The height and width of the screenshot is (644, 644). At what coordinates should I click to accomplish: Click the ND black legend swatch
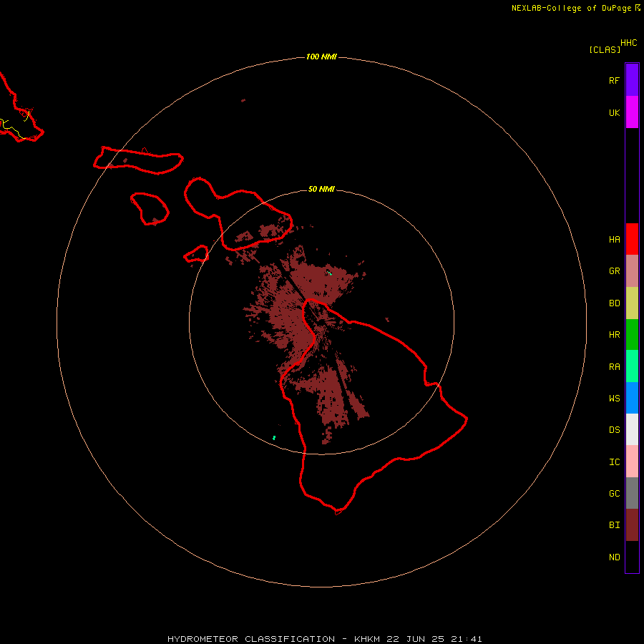point(632,557)
